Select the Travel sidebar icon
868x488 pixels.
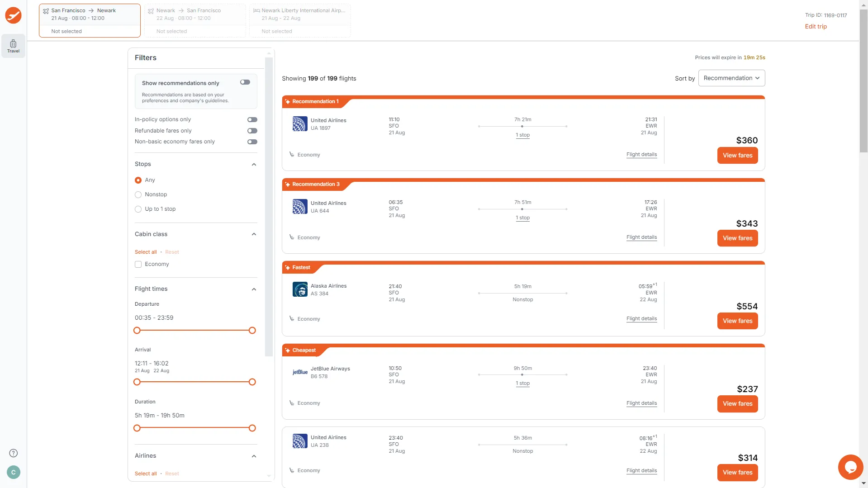13,46
